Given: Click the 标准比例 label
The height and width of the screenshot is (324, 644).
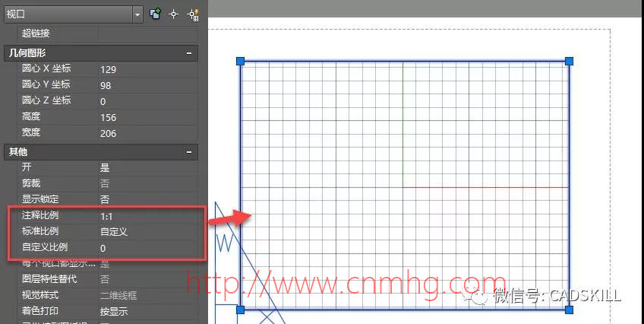Looking at the screenshot, I should (x=40, y=231).
